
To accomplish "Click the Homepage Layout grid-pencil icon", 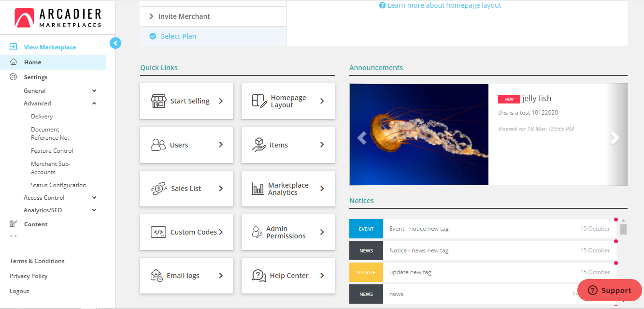I will tap(259, 101).
